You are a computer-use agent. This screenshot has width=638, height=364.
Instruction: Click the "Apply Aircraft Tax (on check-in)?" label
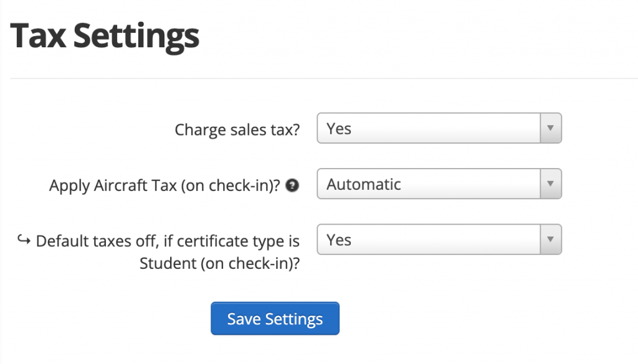pyautogui.click(x=164, y=185)
